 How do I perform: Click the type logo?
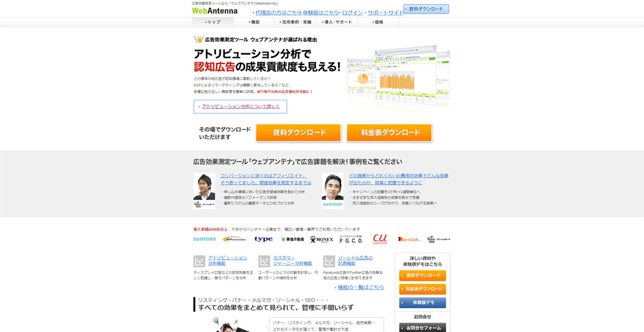(x=264, y=239)
